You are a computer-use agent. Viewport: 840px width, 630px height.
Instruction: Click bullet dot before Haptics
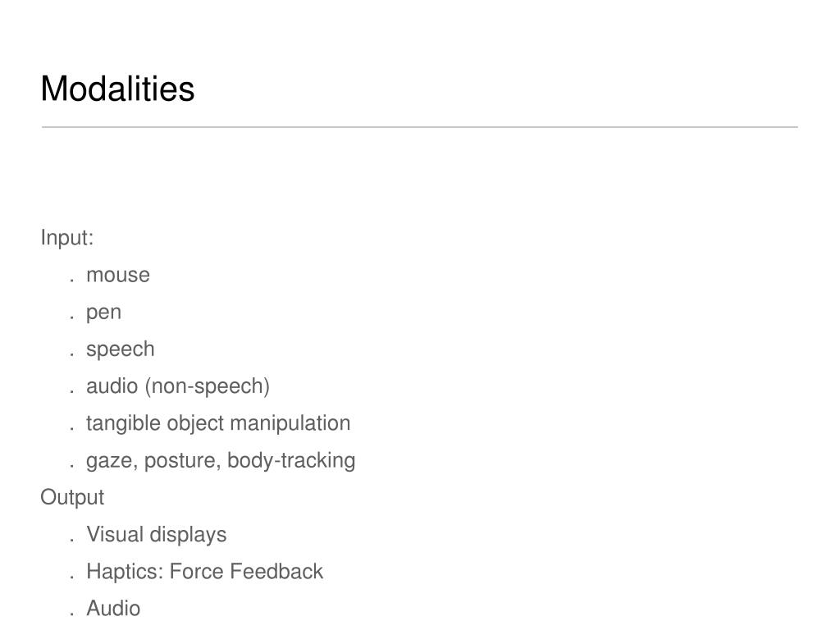(71, 577)
